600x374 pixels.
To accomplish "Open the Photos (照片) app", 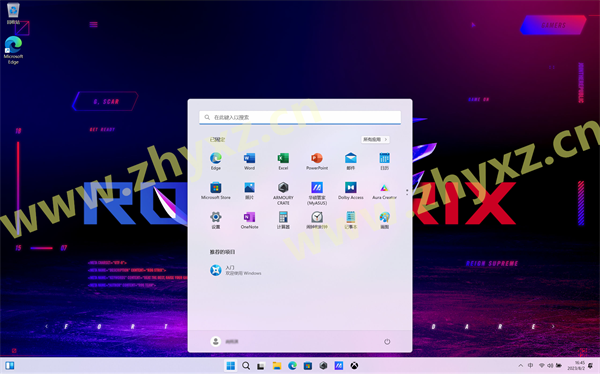I will pos(249,190).
